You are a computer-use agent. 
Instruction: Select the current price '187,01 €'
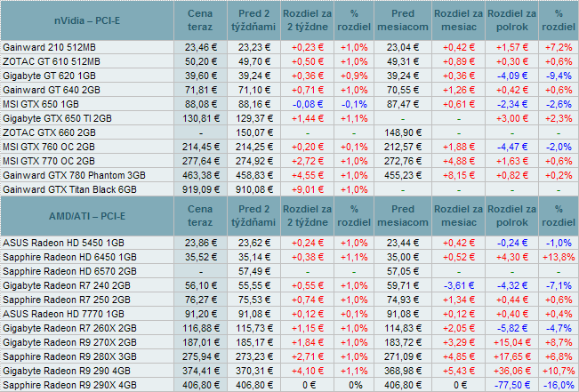[x=201, y=342]
